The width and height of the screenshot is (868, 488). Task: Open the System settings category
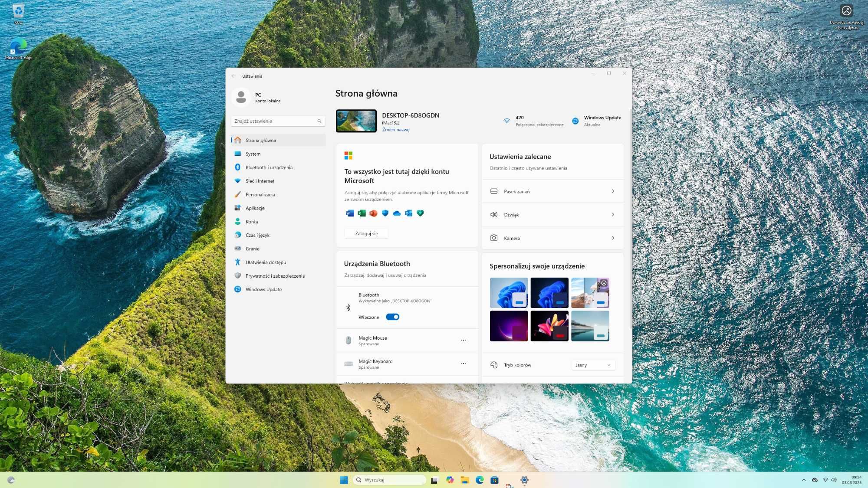click(278, 154)
